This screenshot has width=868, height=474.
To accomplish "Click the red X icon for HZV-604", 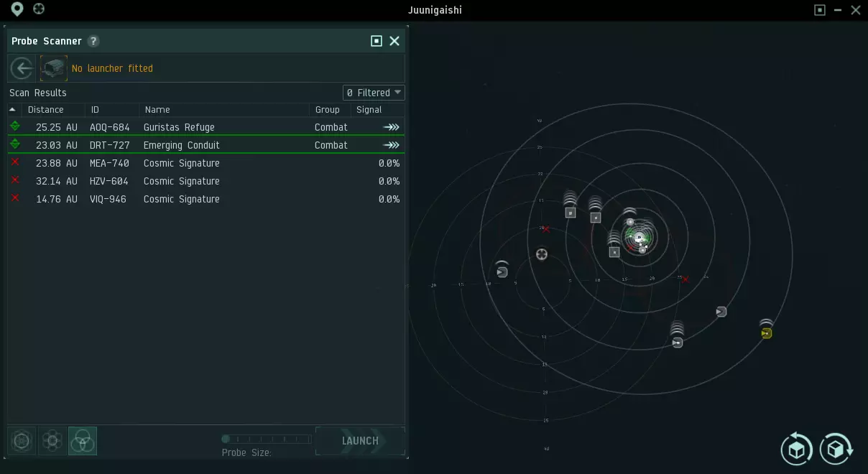I will [15, 180].
